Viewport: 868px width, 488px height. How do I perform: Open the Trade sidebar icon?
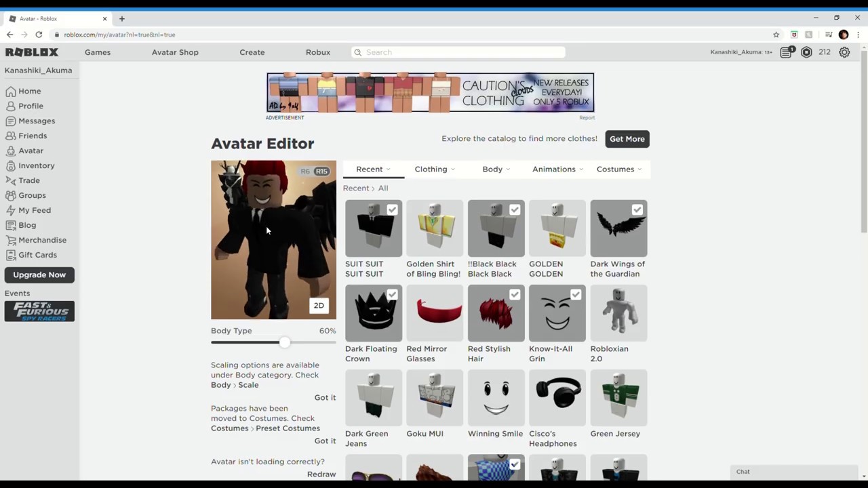(x=11, y=180)
